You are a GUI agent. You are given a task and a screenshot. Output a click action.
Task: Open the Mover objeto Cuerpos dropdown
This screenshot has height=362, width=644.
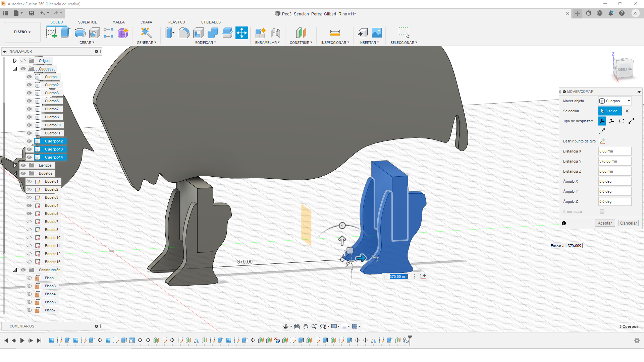click(615, 101)
